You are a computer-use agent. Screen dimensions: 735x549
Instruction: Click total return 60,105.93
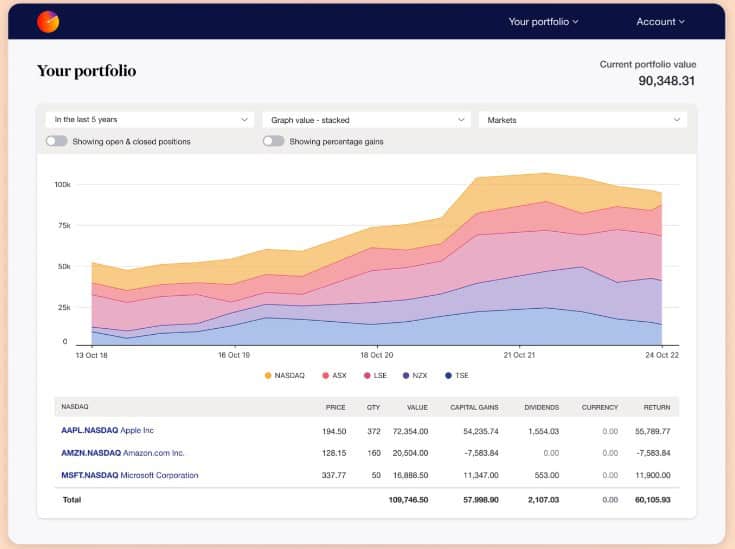point(652,500)
